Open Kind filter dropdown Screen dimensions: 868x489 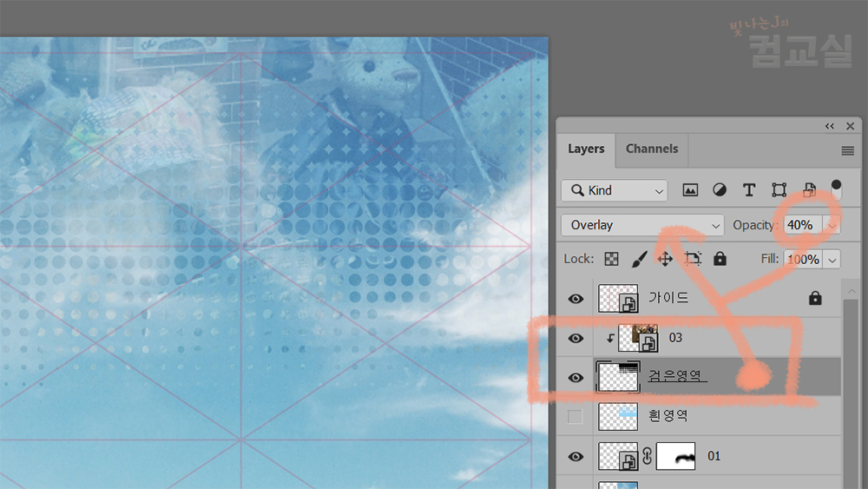(614, 190)
